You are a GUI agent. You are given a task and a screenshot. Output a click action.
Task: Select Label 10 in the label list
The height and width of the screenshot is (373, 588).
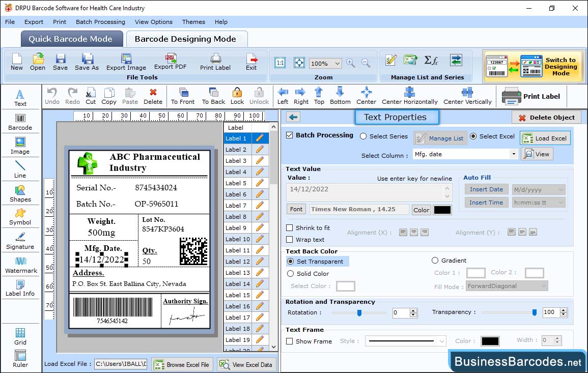237,239
